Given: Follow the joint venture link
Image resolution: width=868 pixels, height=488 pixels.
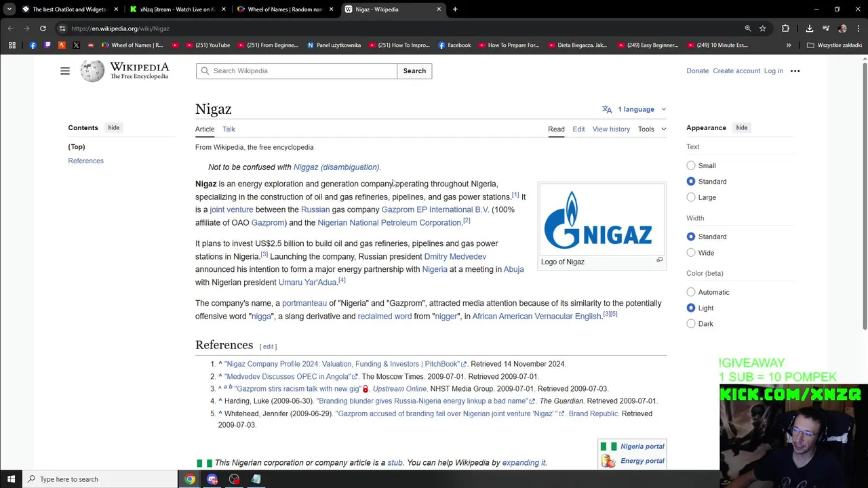Looking at the screenshot, I should click(x=231, y=209).
